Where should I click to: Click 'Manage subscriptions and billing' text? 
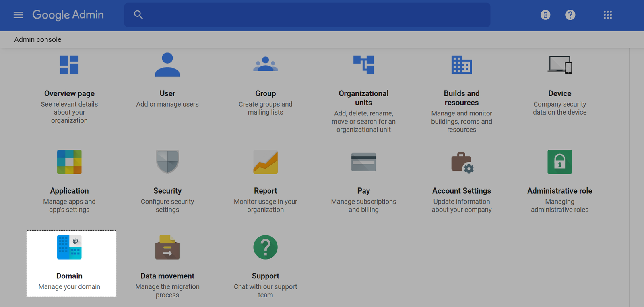[x=363, y=206]
